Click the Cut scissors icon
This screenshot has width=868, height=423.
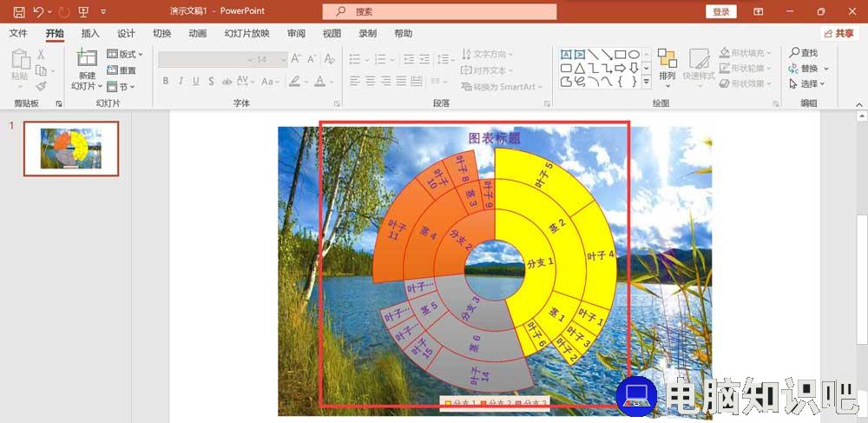click(x=41, y=54)
